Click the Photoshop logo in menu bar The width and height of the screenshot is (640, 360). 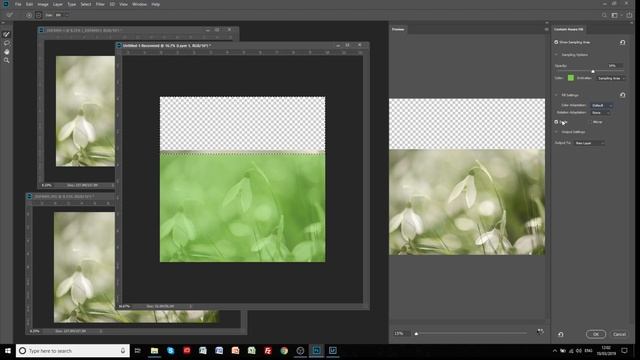[x=6, y=4]
